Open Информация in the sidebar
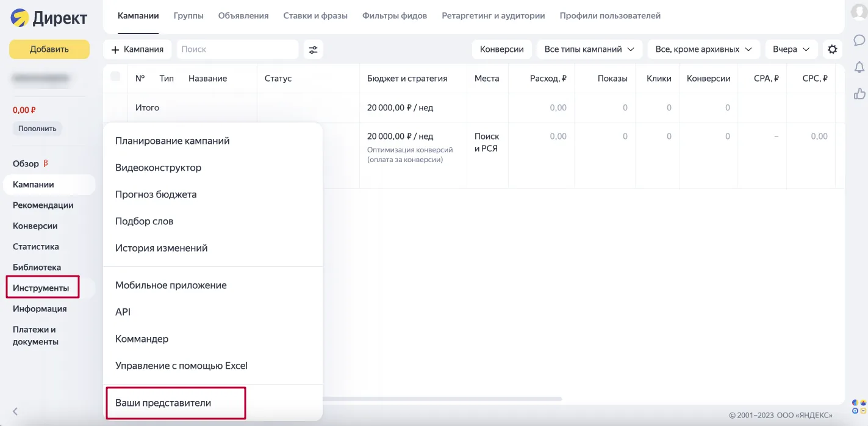The width and height of the screenshot is (868, 426). (x=40, y=309)
